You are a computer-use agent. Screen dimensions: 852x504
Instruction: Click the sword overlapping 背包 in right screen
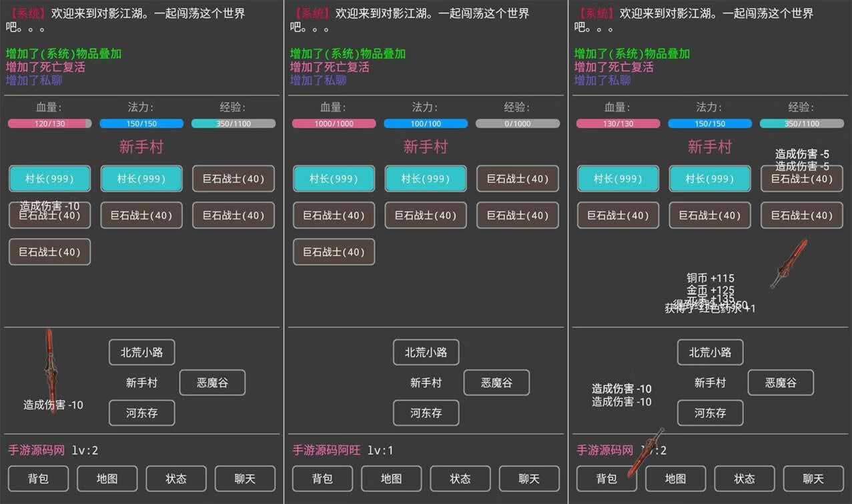pyautogui.click(x=645, y=453)
